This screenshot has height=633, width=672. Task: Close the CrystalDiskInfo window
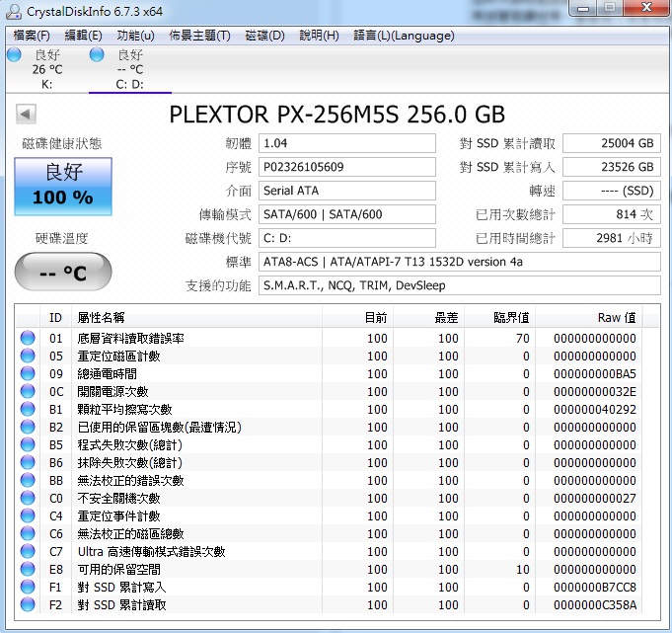pyautogui.click(x=646, y=8)
